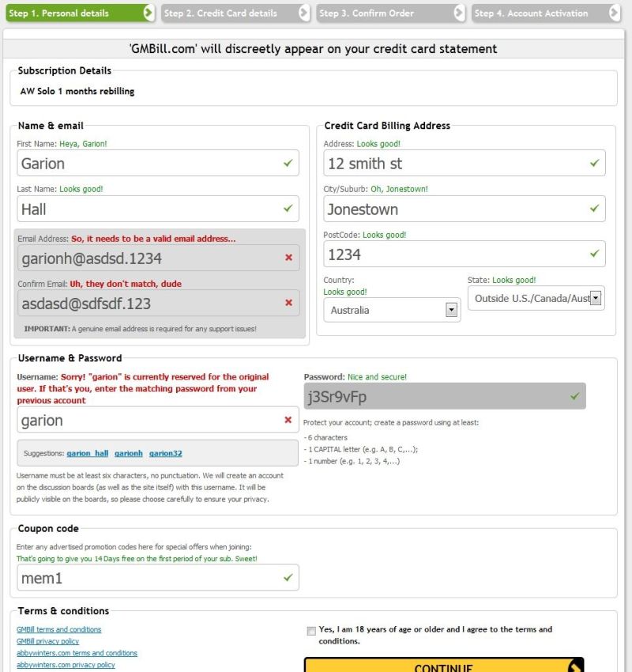Click the Email Address field with garionh@asdsd.1234
632x672 pixels.
click(x=159, y=258)
